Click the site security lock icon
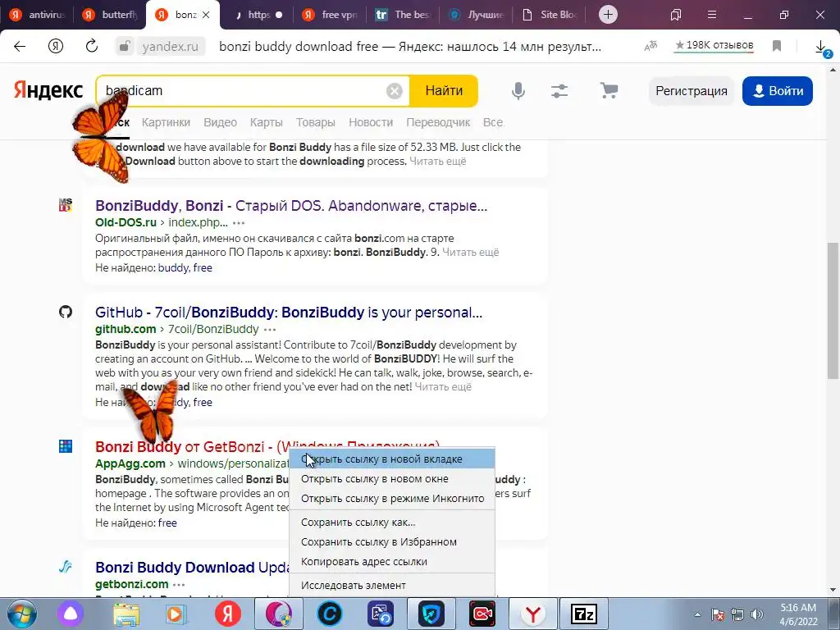Screen dimensions: 840x630 click(x=125, y=47)
